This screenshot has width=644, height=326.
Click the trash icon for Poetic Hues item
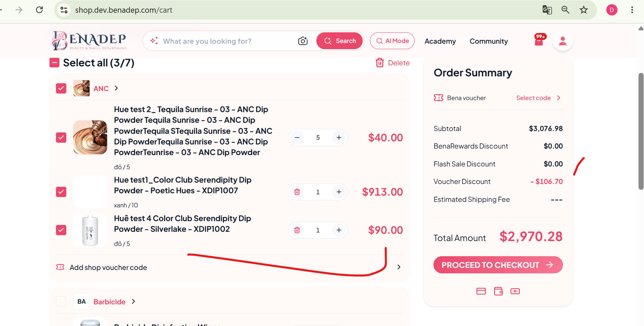click(x=297, y=192)
